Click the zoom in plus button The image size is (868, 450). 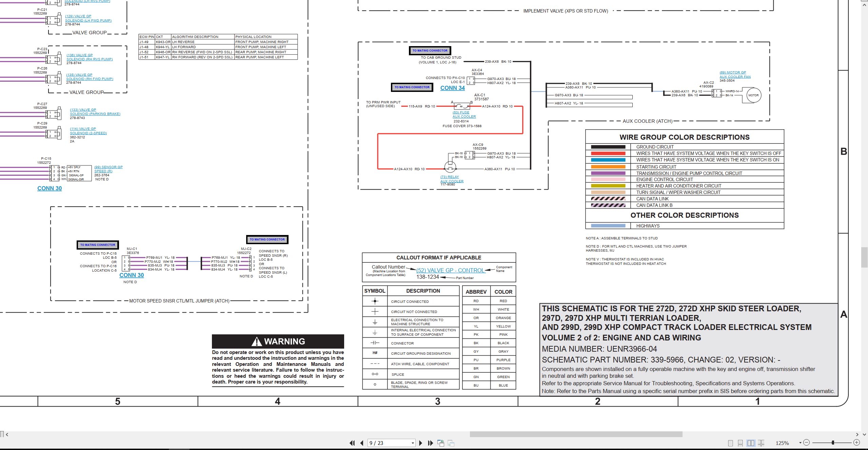[857, 443]
